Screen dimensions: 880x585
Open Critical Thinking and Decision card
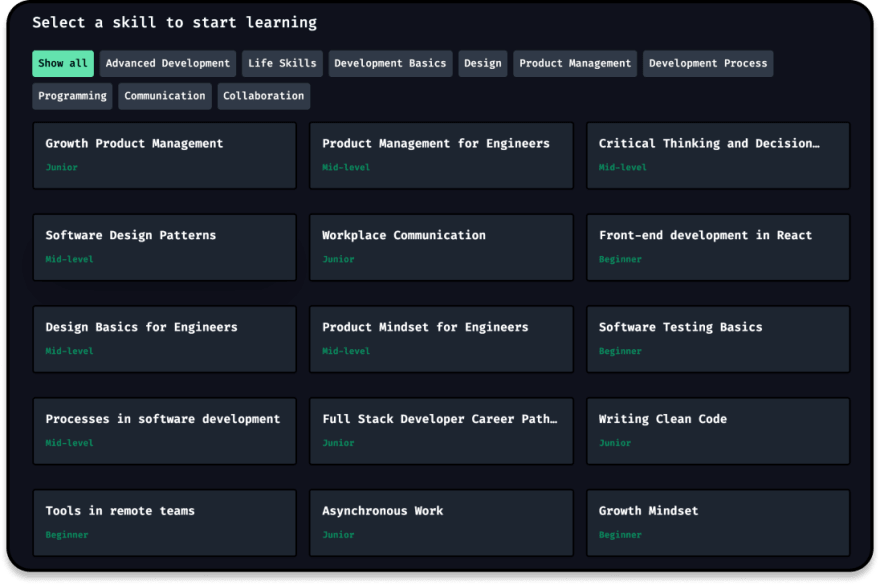coord(718,156)
